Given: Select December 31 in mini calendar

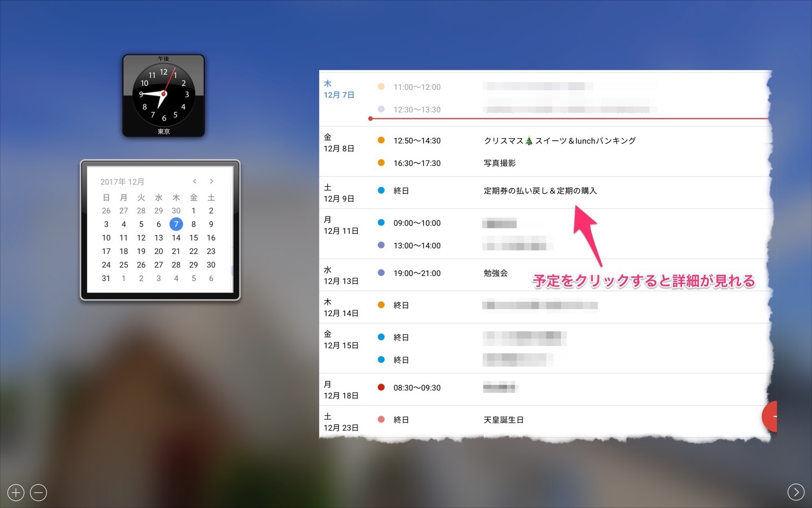Looking at the screenshot, I should click(x=106, y=278).
